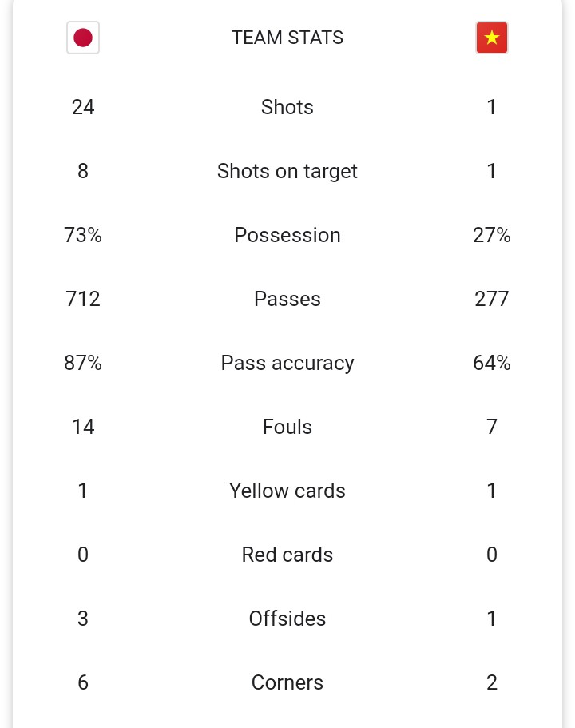Click the Shots stat label

pyautogui.click(x=287, y=107)
